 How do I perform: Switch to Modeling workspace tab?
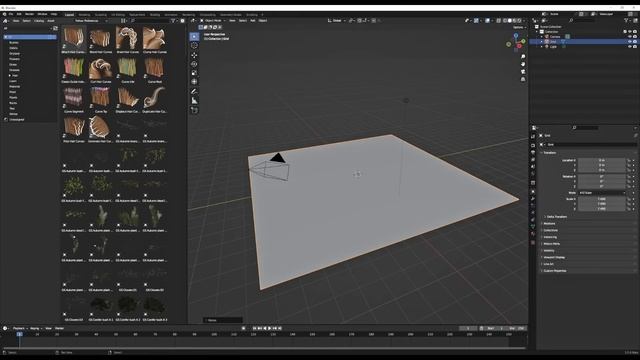tap(84, 15)
